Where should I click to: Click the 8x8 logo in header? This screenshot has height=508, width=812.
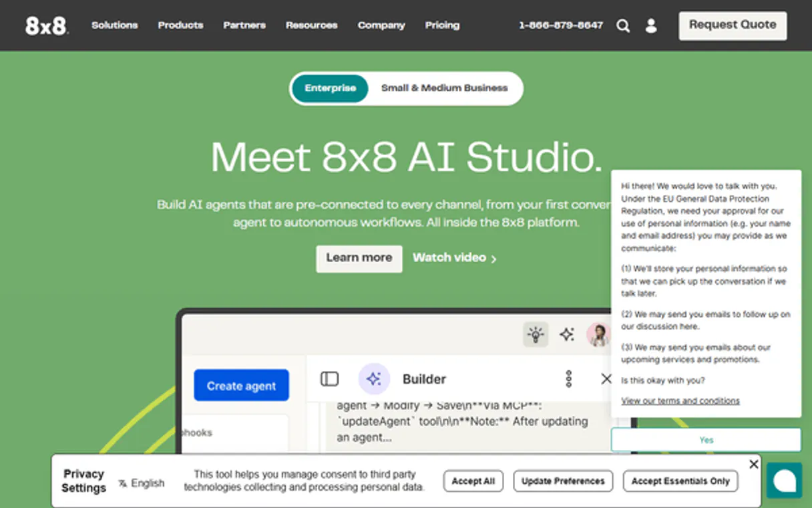[x=46, y=25]
